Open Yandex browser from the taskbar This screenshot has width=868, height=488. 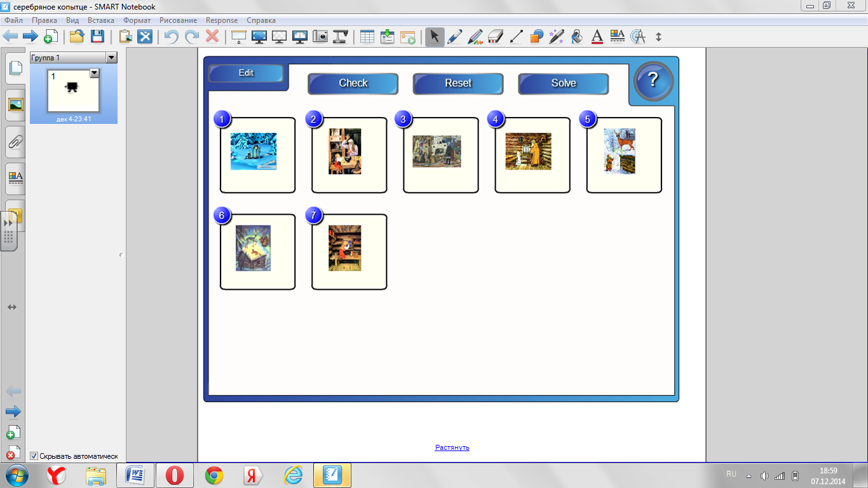point(57,475)
